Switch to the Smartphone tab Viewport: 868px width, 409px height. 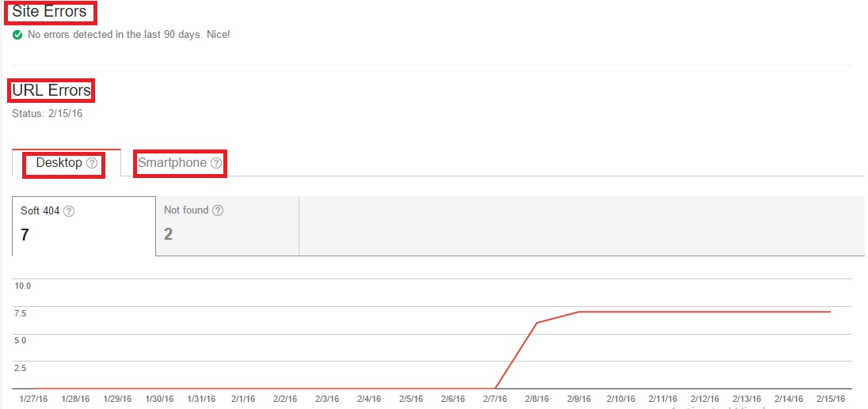[x=172, y=163]
